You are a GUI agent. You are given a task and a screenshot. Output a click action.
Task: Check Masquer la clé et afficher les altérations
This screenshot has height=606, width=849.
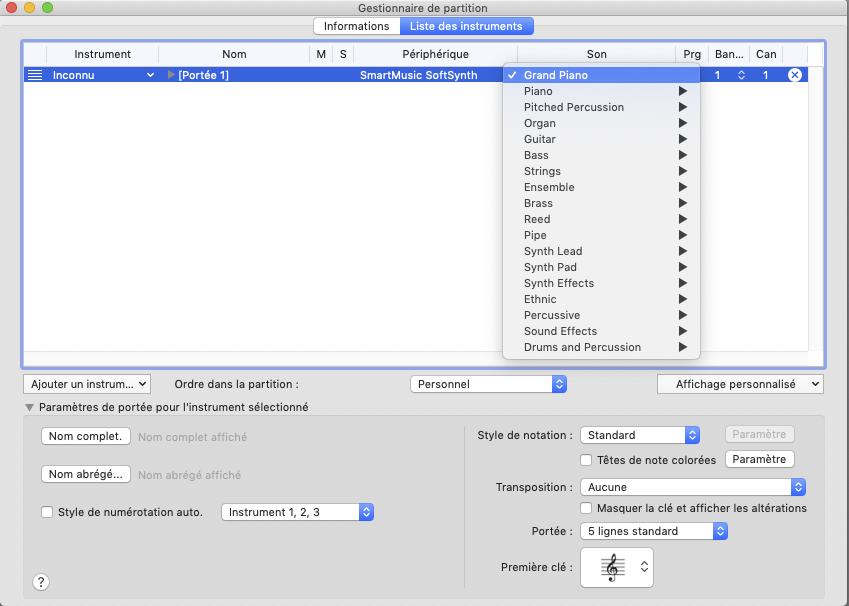pyautogui.click(x=587, y=508)
